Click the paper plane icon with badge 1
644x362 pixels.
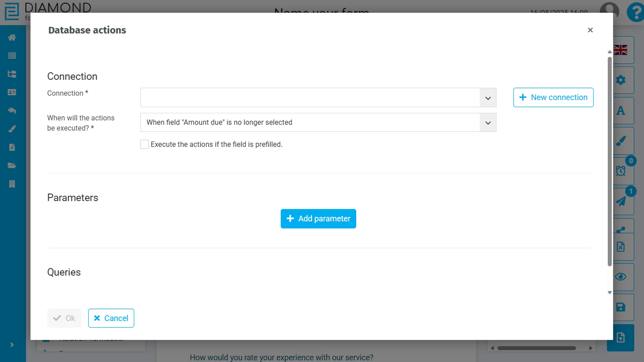coord(620,201)
